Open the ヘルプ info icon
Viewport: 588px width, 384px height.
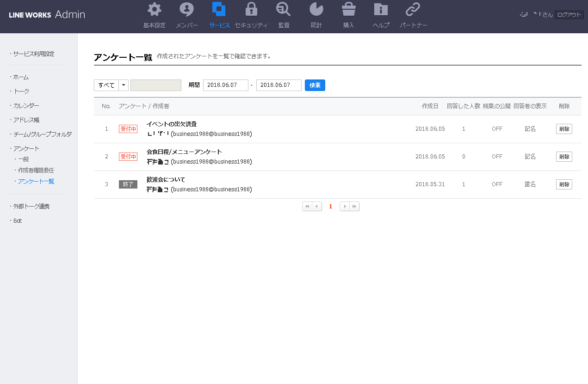[x=381, y=10]
